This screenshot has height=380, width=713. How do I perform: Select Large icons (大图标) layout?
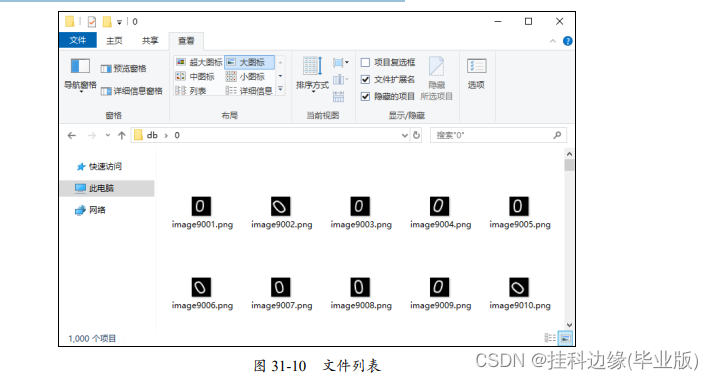point(249,62)
